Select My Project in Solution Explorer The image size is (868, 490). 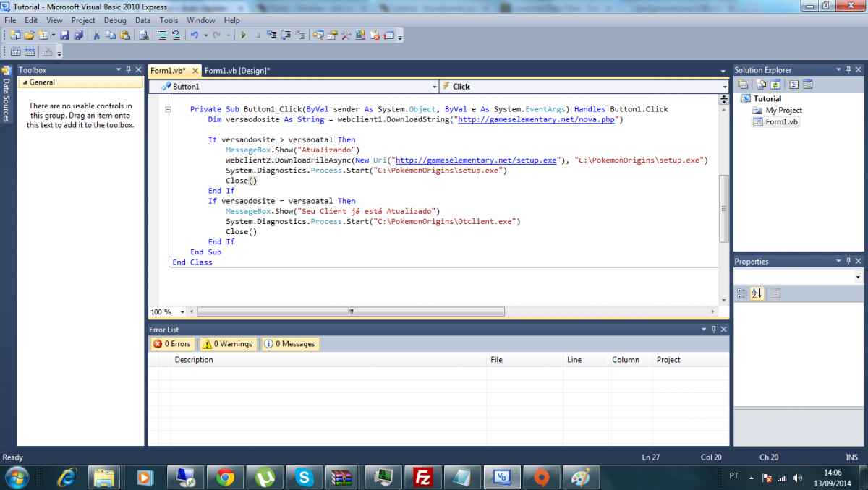(x=784, y=110)
